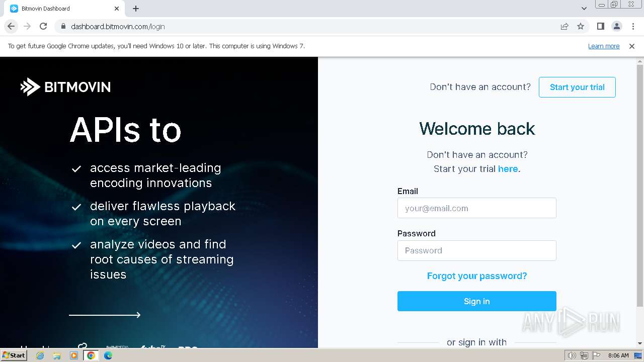Click the Start your trial button
This screenshot has height=362, width=644.
(577, 87)
